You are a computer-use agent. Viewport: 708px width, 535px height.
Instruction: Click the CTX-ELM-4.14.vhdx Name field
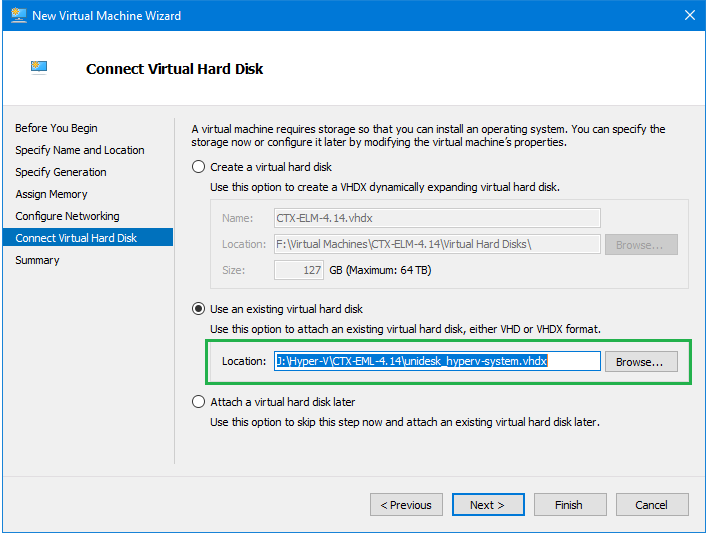point(436,218)
